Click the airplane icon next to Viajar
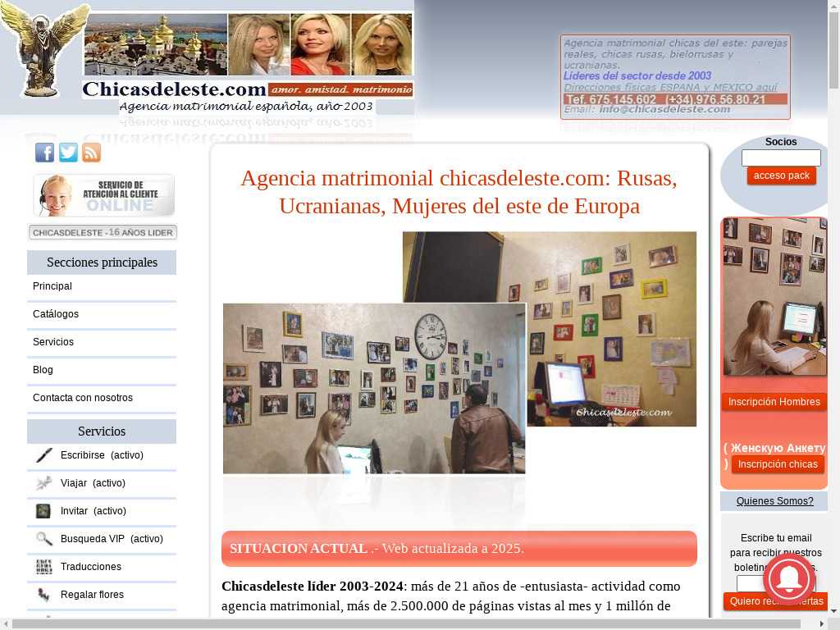The width and height of the screenshot is (840, 630). click(x=44, y=483)
